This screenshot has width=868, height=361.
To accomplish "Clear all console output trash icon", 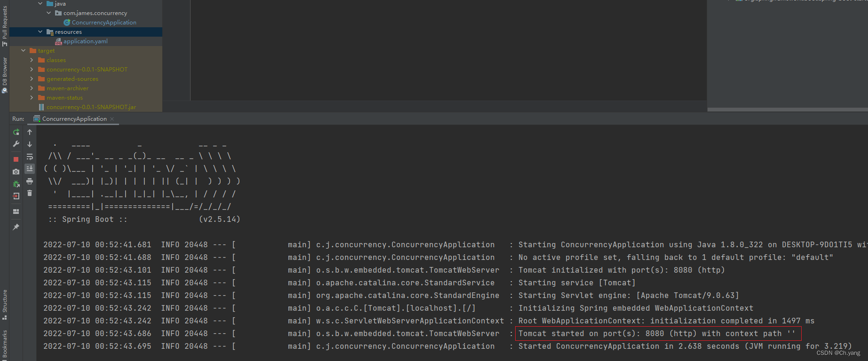I will 30,193.
